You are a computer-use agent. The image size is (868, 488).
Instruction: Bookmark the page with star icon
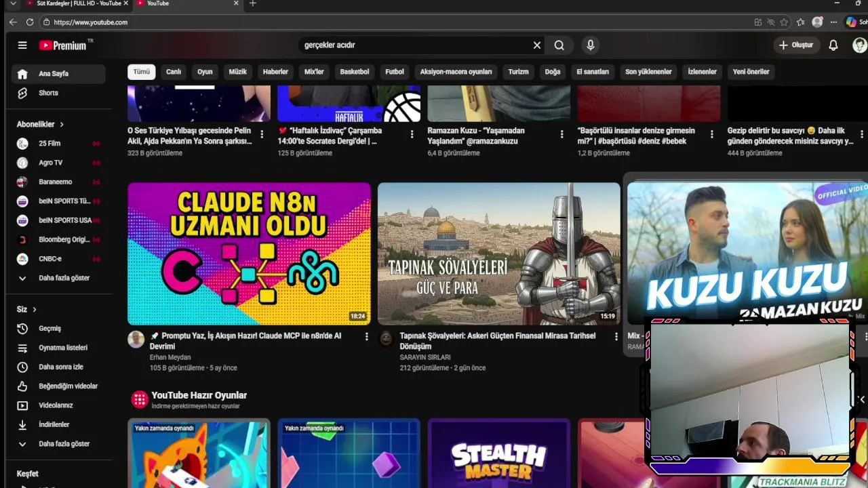coord(784,22)
